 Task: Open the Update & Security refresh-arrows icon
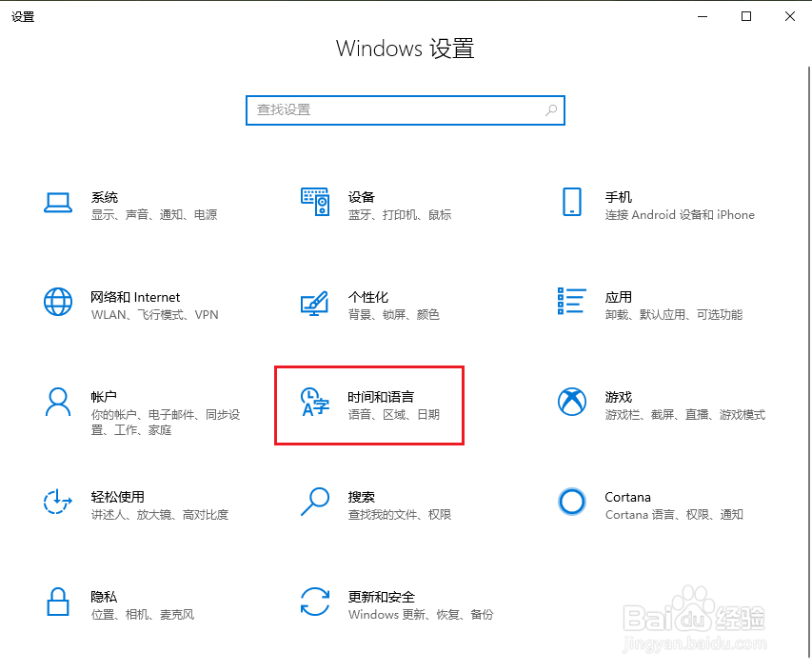coord(315,602)
